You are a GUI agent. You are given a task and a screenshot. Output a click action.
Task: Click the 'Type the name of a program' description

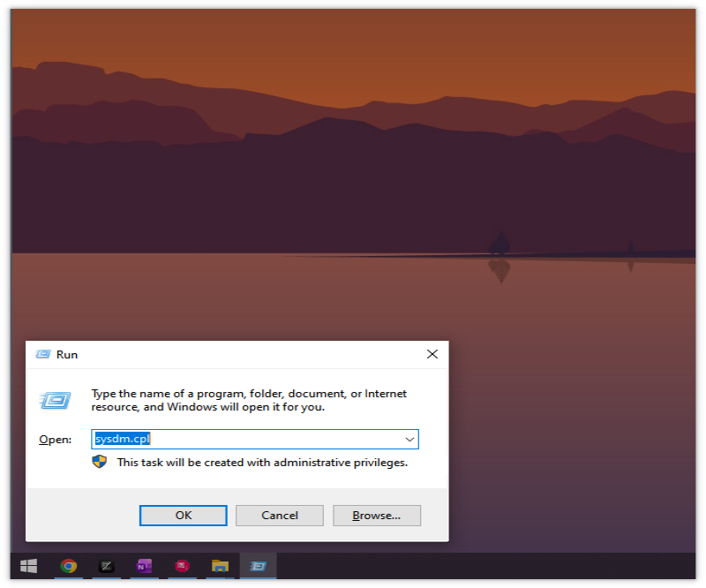tap(249, 400)
